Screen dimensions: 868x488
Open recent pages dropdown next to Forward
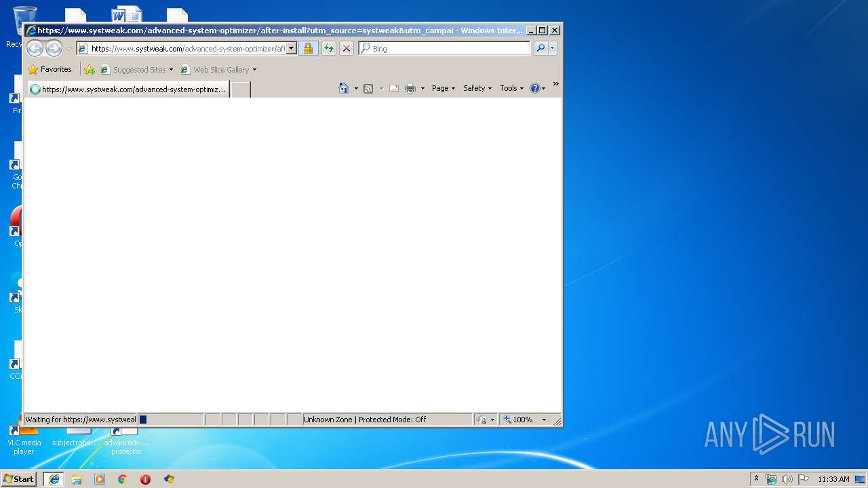point(68,49)
